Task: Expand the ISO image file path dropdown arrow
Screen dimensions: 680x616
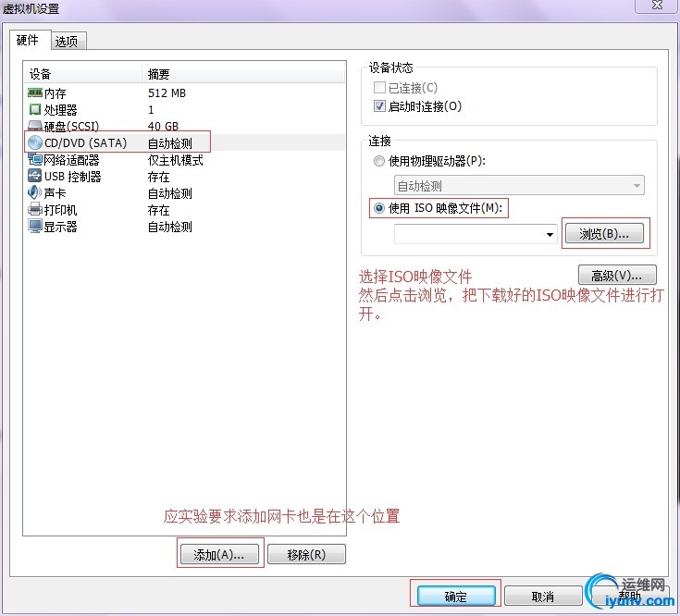Action: point(550,235)
